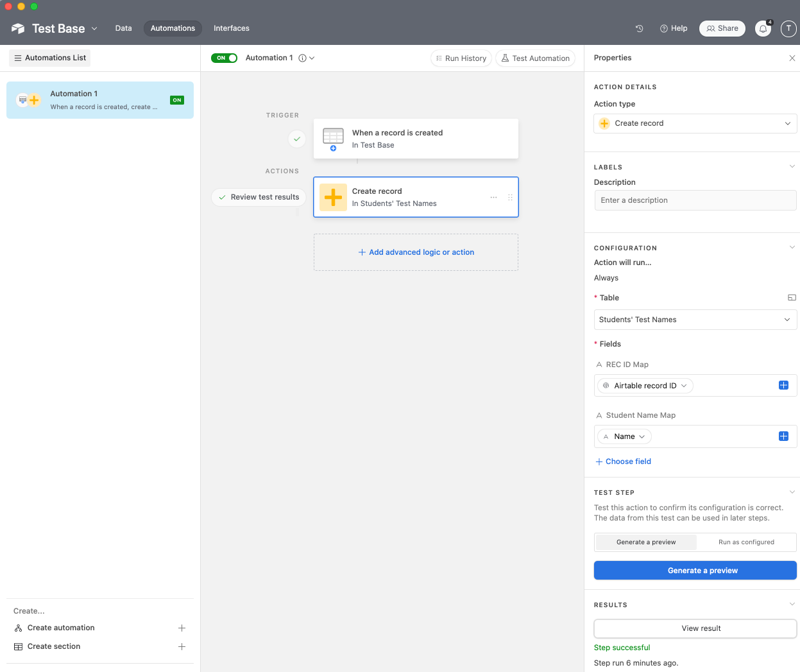Viewport: 800px width, 672px height.
Task: Click the trigger green checkmark status icon
Action: (296, 139)
